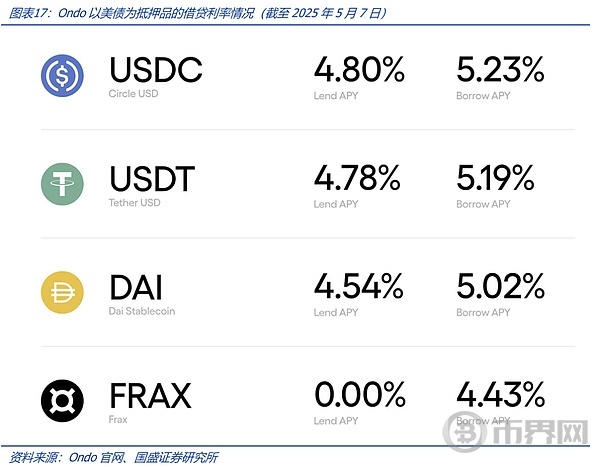Select the USDC asset name

[156, 69]
